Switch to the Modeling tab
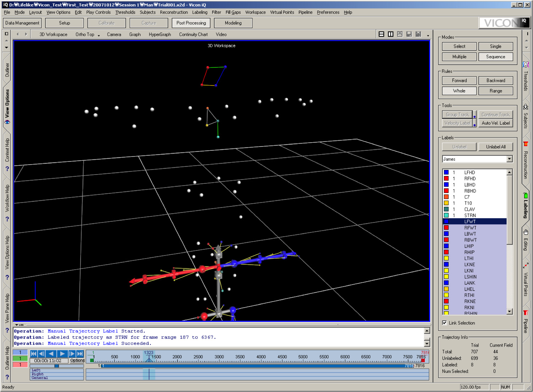This screenshot has height=392, width=533. 233,23
